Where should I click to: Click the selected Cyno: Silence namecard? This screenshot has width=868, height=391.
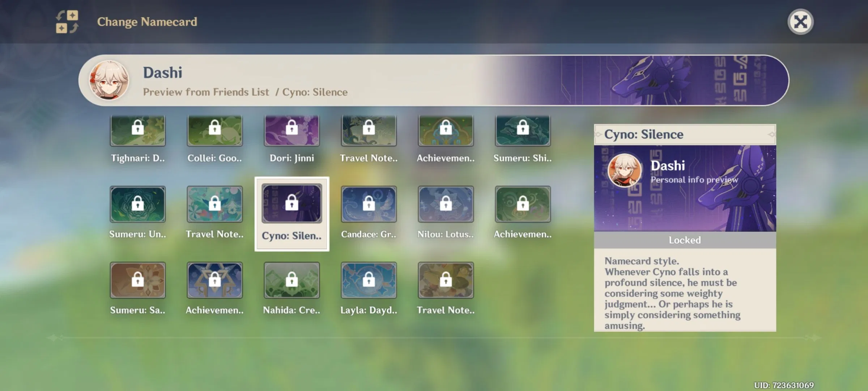(x=292, y=205)
